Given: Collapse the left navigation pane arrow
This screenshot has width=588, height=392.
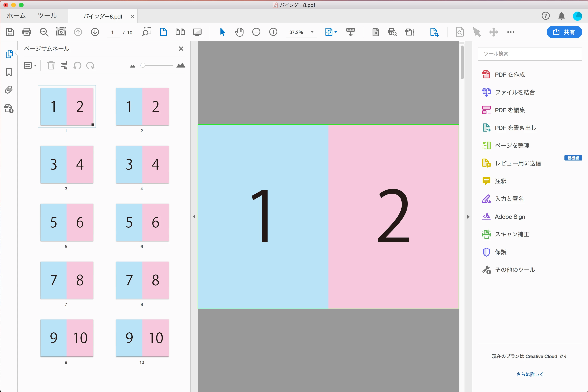Looking at the screenshot, I should pyautogui.click(x=194, y=217).
